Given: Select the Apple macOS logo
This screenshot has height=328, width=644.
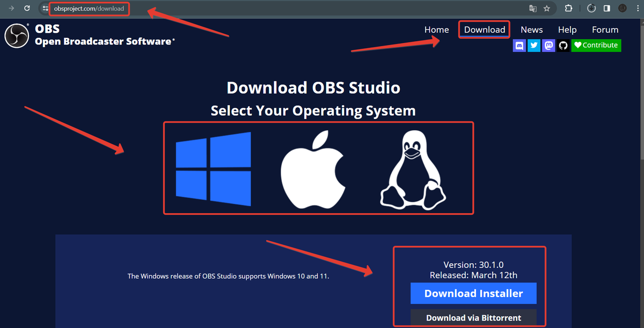Looking at the screenshot, I should pos(313,169).
